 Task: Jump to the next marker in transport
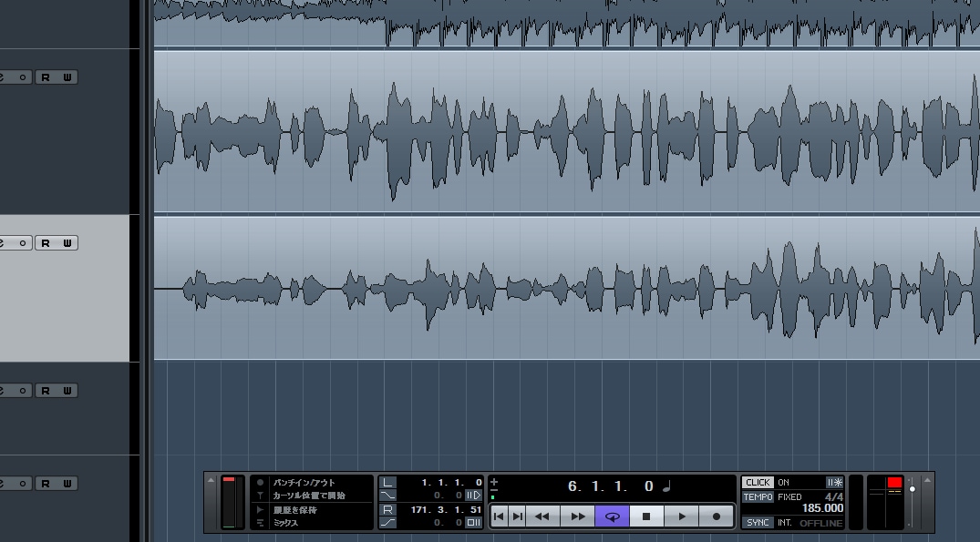tap(518, 516)
